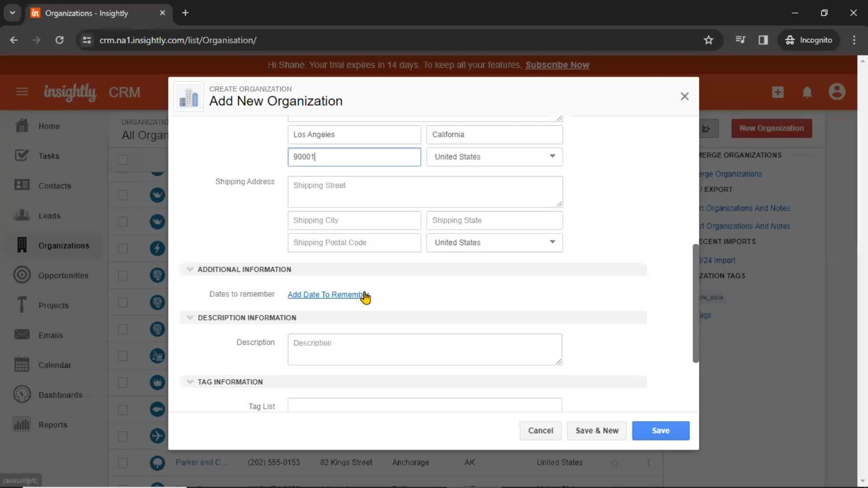Click the Save & New button
The image size is (868, 488).
pyautogui.click(x=597, y=430)
